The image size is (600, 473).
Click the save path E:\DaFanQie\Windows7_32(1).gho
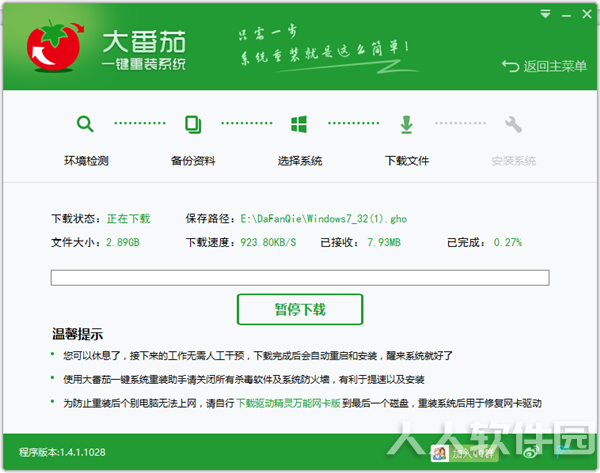point(323,219)
